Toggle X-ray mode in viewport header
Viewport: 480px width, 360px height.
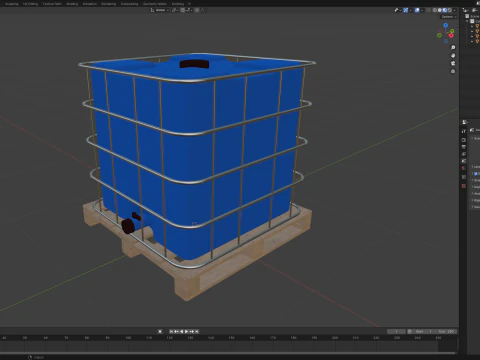pyautogui.click(x=428, y=10)
